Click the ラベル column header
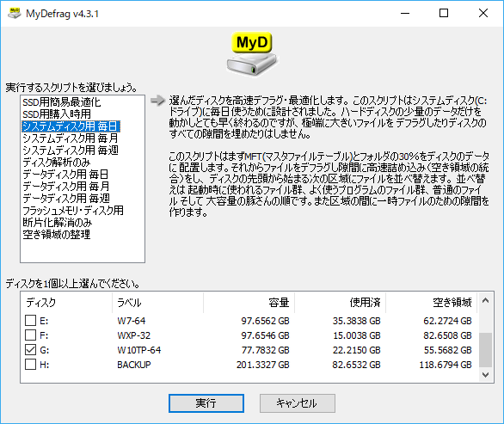Viewport: 504px width, 424px height. click(x=157, y=303)
